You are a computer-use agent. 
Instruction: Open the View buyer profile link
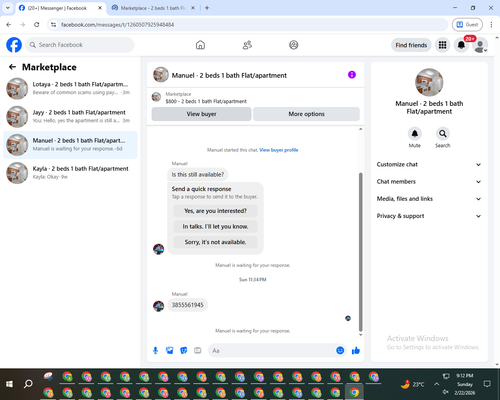coord(279,150)
